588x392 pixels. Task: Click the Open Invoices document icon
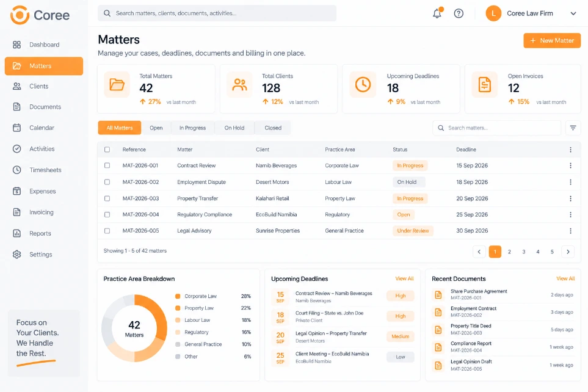484,84
